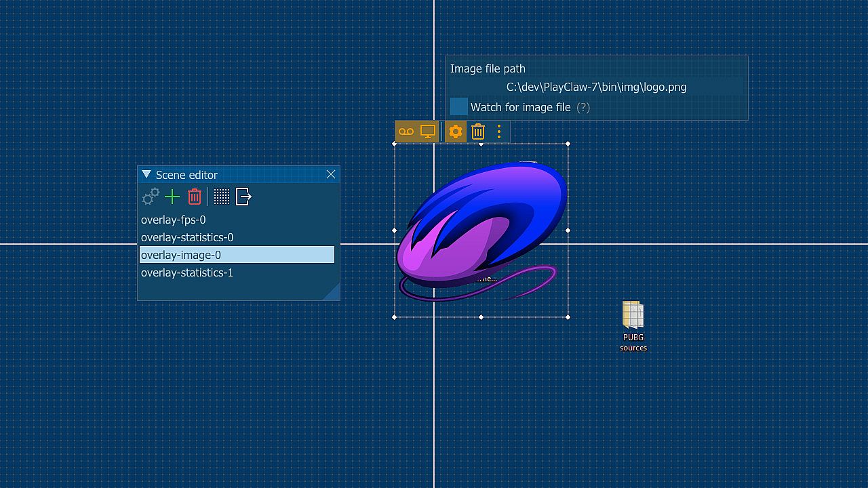Click the (?) help hint link
Screen dimensions: 868x488
pyautogui.click(x=583, y=107)
